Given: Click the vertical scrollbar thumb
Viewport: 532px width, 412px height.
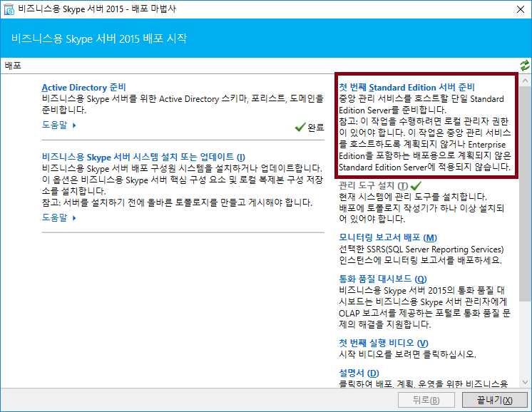Looking at the screenshot, I should click(525, 193).
